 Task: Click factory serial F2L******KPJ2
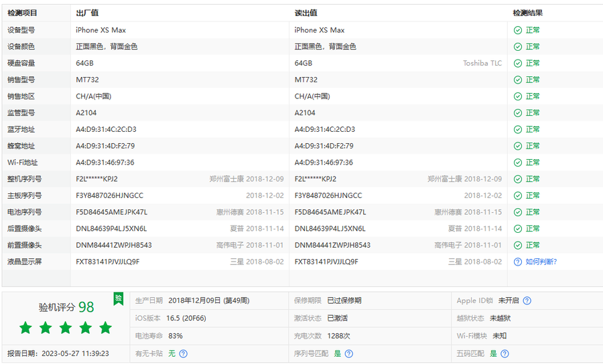coord(97,179)
